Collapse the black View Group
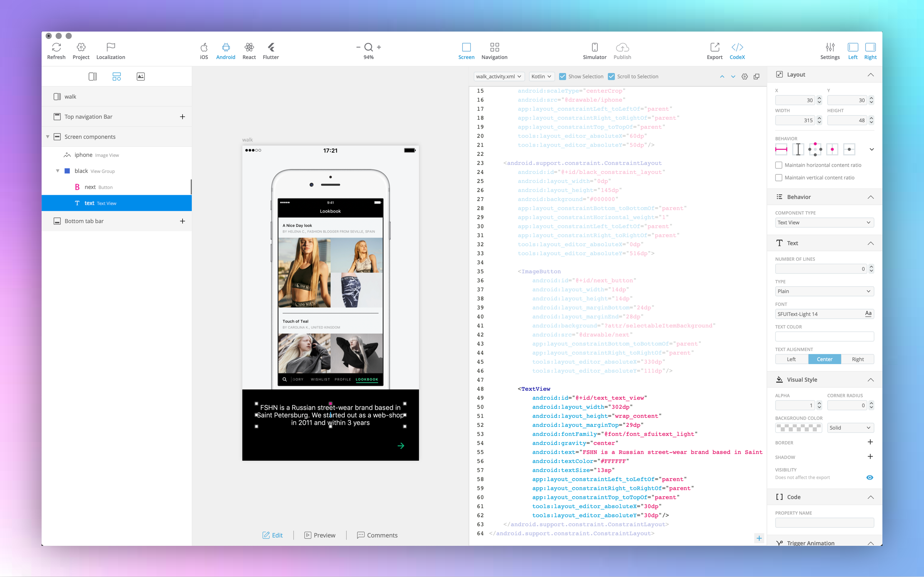The height and width of the screenshot is (577, 924). tap(58, 171)
